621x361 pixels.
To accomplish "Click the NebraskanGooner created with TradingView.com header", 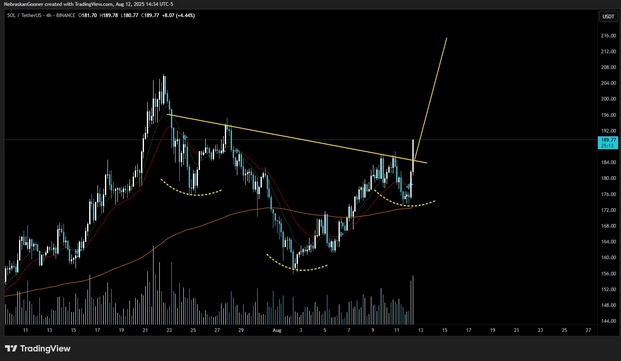I will point(88,4).
